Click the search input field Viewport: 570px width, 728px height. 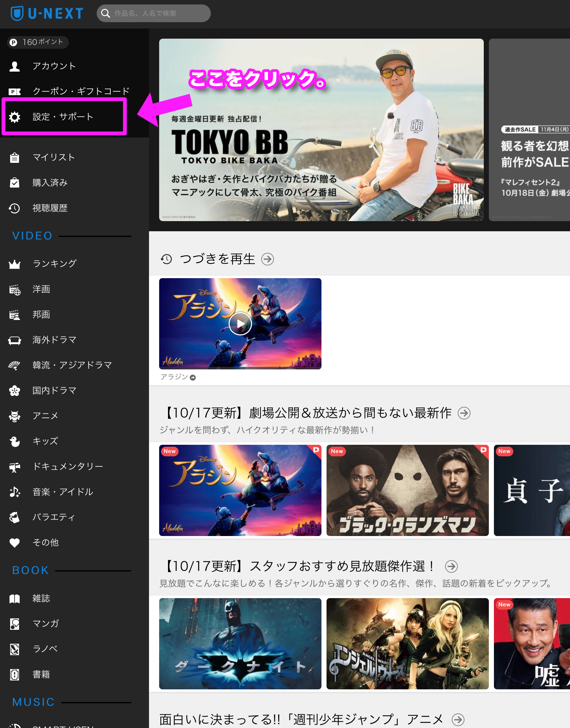(154, 13)
